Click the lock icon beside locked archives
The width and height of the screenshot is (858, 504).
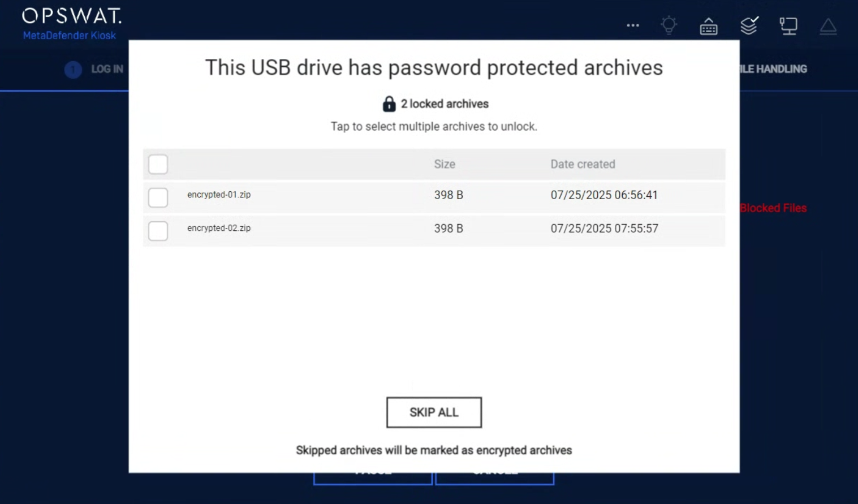pos(389,104)
